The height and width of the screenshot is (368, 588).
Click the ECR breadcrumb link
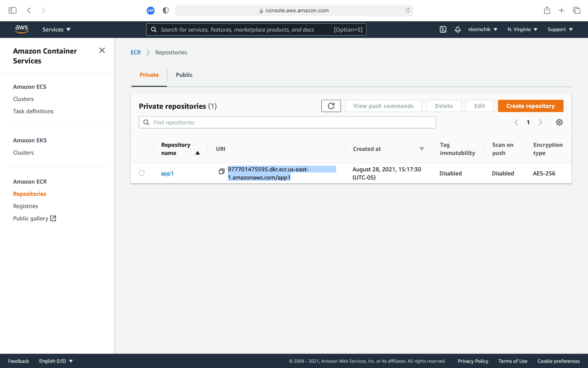point(136,52)
